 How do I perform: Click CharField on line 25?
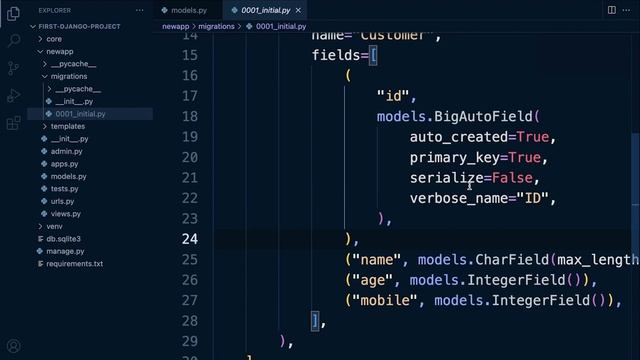pyautogui.click(x=512, y=260)
